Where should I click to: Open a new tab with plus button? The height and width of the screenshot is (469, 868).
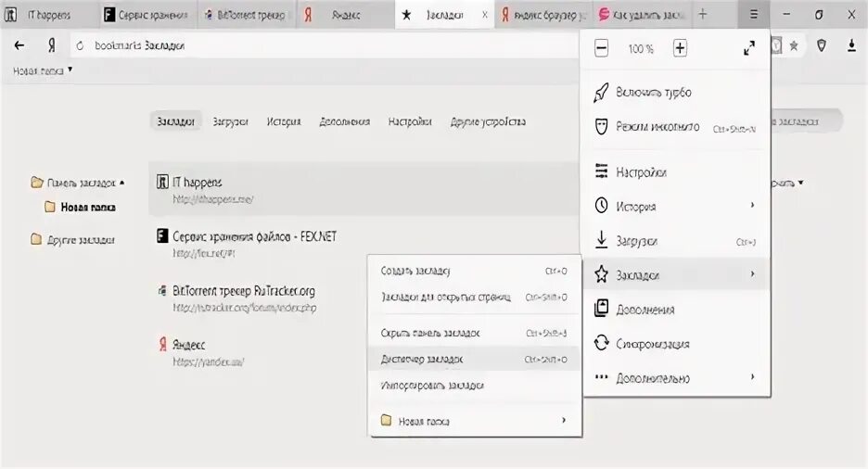tap(703, 15)
